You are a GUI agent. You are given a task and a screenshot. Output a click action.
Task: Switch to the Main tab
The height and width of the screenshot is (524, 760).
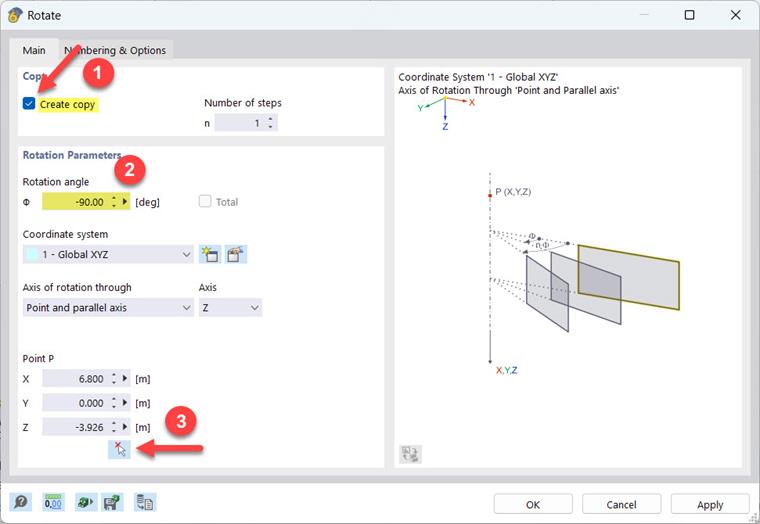pos(34,50)
